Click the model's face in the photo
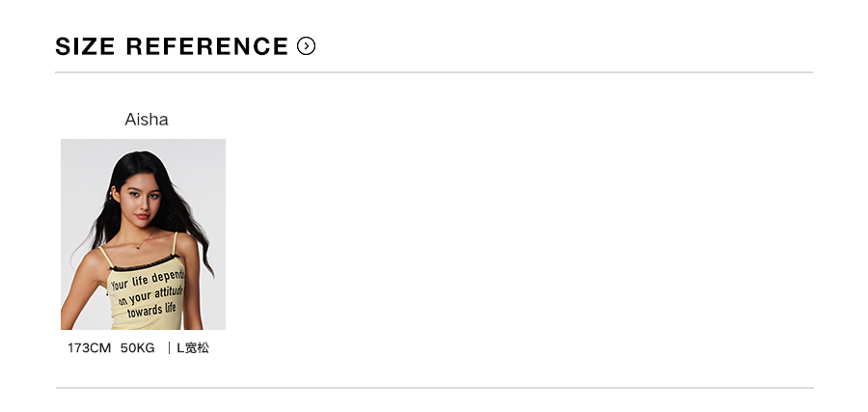This screenshot has width=868, height=412. coord(139,199)
